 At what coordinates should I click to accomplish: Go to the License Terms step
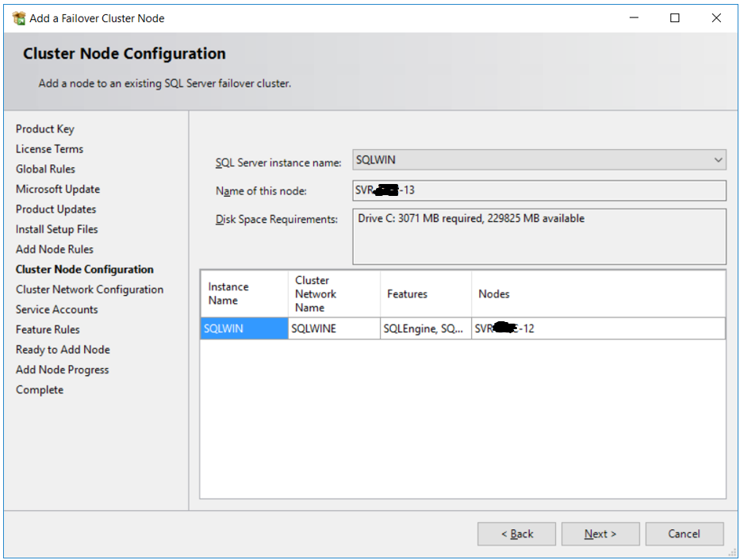click(49, 149)
